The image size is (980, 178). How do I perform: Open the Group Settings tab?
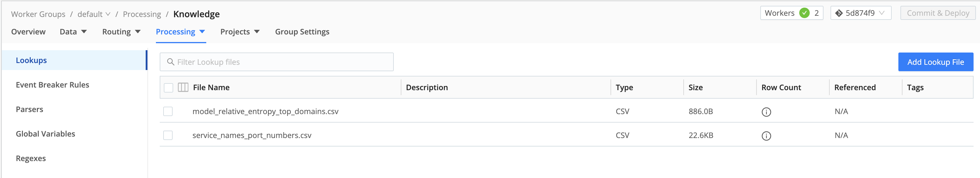coord(302,32)
